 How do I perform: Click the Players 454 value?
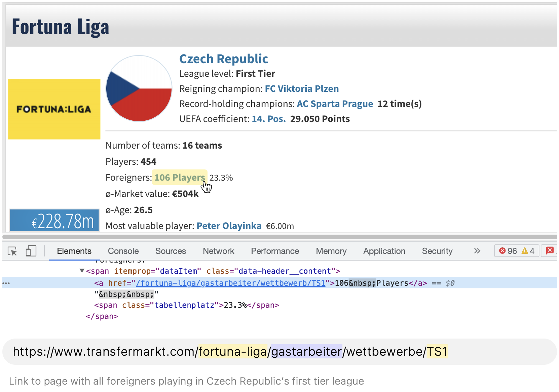[x=148, y=162]
